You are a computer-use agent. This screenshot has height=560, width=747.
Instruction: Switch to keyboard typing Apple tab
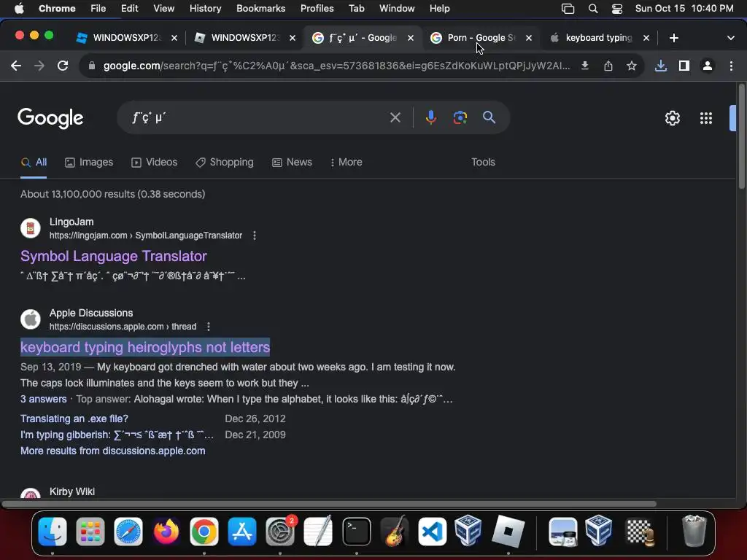(x=598, y=38)
